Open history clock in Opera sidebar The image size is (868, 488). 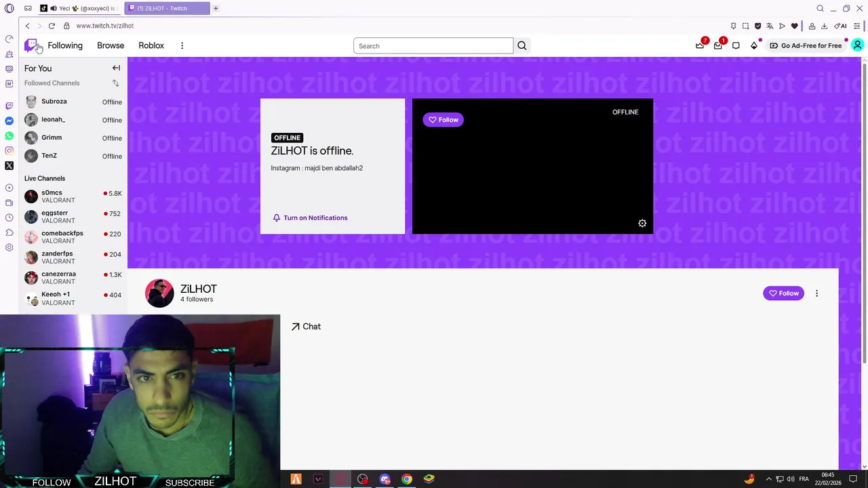point(9,218)
